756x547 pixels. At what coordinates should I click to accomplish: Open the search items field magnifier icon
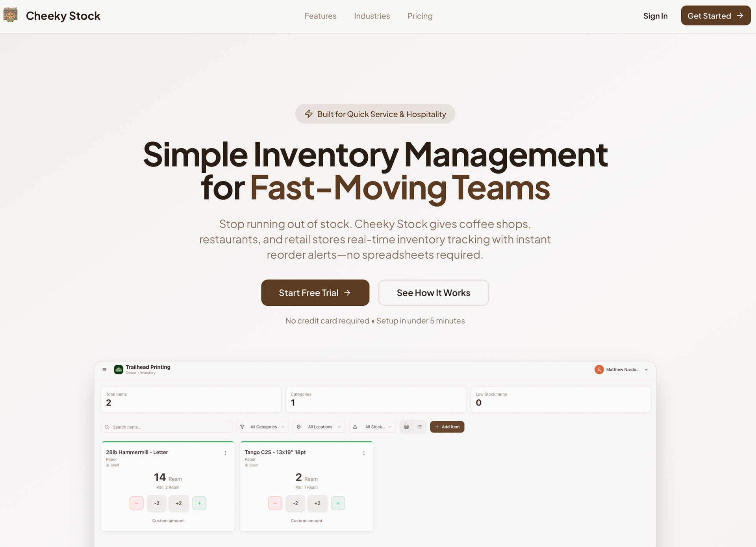click(x=107, y=427)
